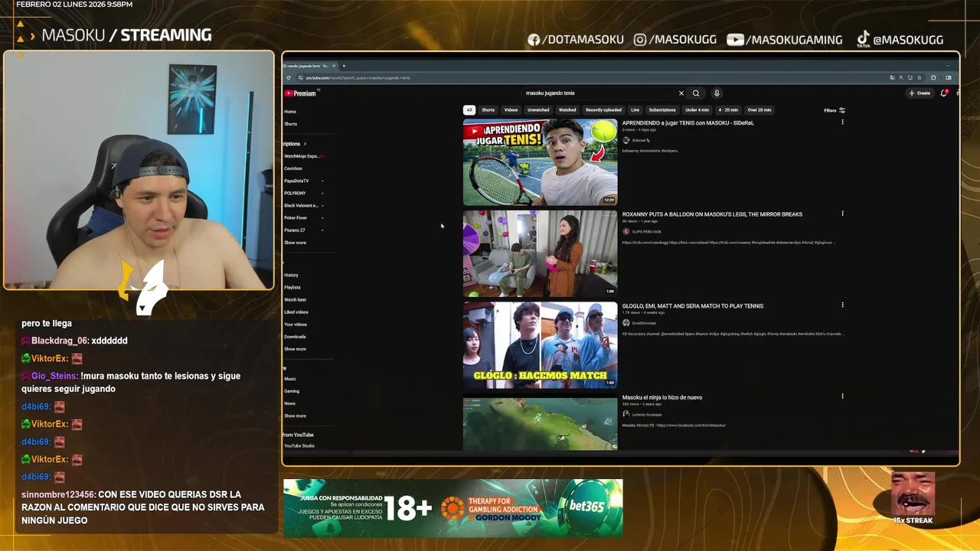Click the Instagram icon in stream header

pyautogui.click(x=640, y=40)
